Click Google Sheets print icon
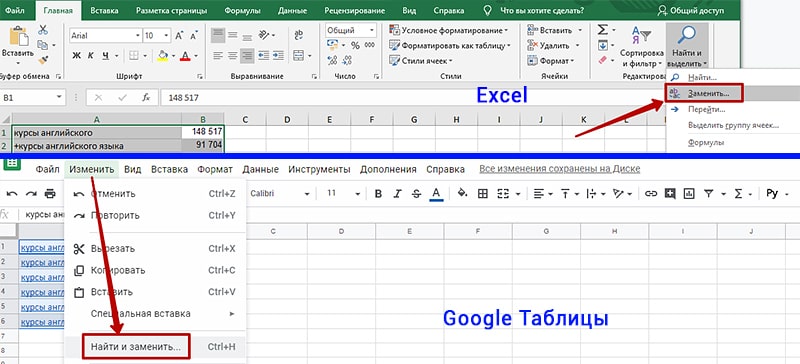This screenshot has width=800, height=364. pyautogui.click(x=50, y=194)
